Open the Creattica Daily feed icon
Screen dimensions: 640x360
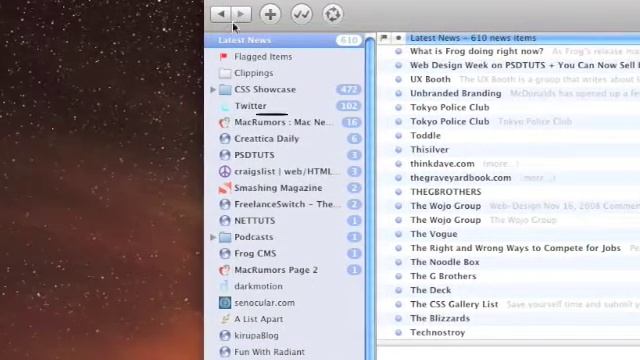(224, 139)
